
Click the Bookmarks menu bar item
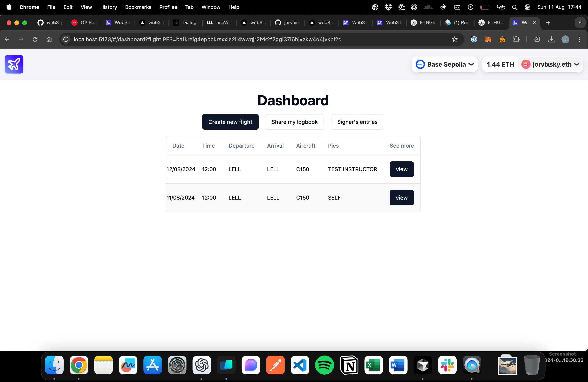coord(138,7)
